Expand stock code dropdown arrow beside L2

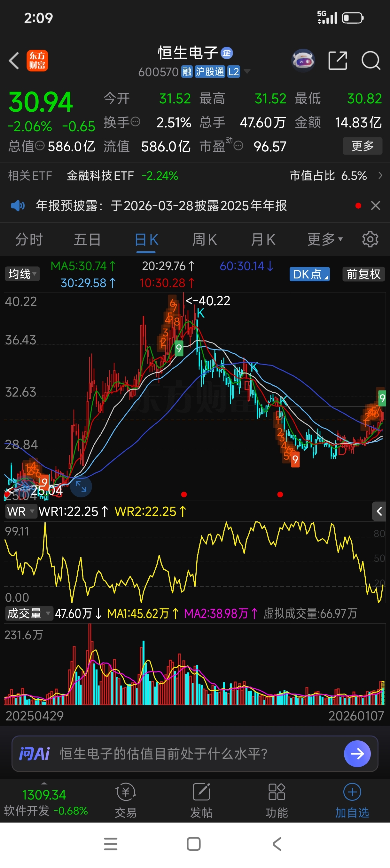click(247, 71)
